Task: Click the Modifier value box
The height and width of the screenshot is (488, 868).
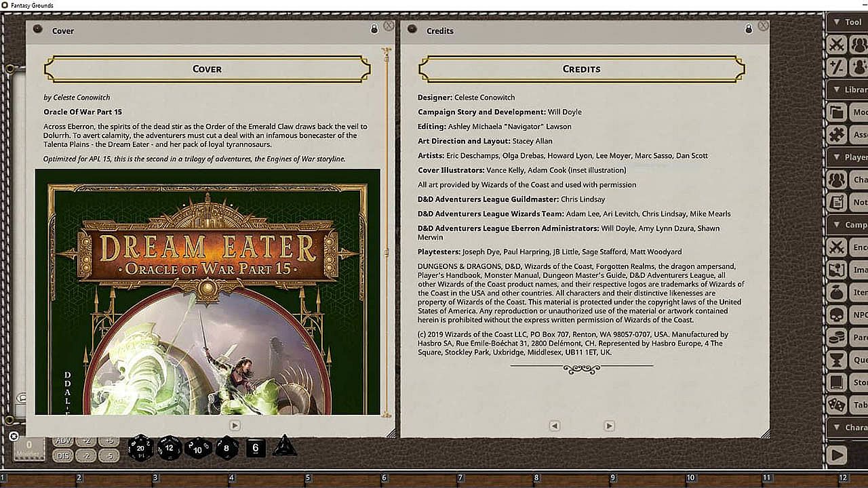Action: (29, 449)
